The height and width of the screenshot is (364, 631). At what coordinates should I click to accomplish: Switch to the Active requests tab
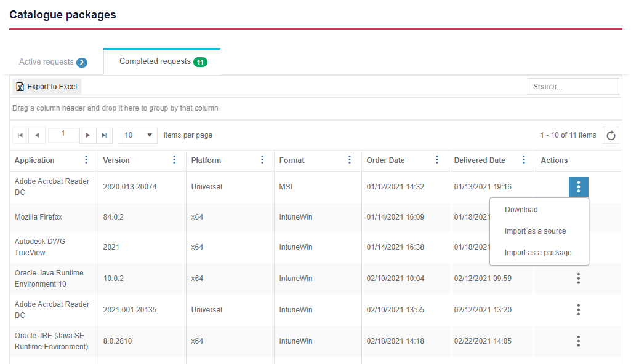tap(52, 62)
